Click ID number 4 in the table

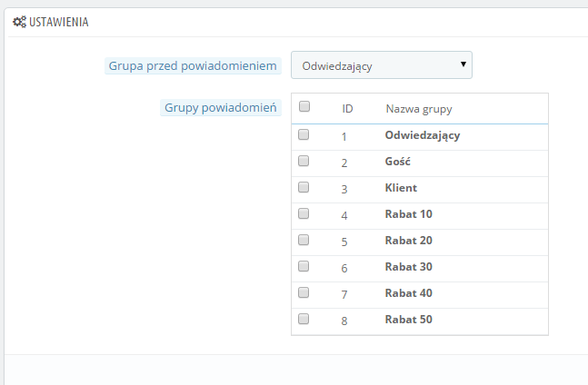click(344, 215)
